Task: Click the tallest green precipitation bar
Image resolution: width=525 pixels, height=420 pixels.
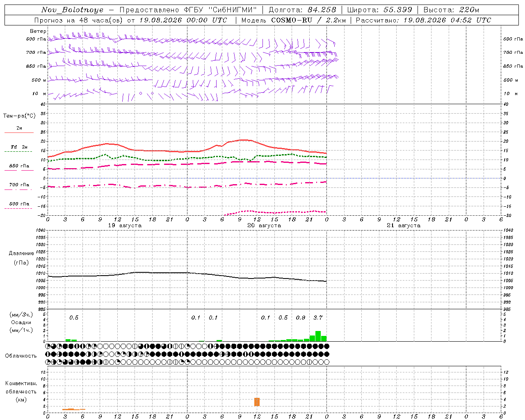Action: coord(318,336)
